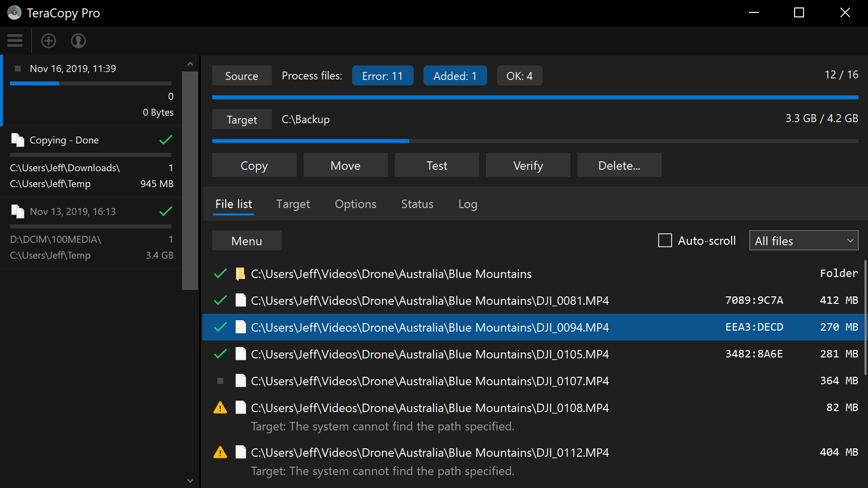
Task: Collapse the sidebar scroll arrow at bottom
Action: tap(190, 481)
